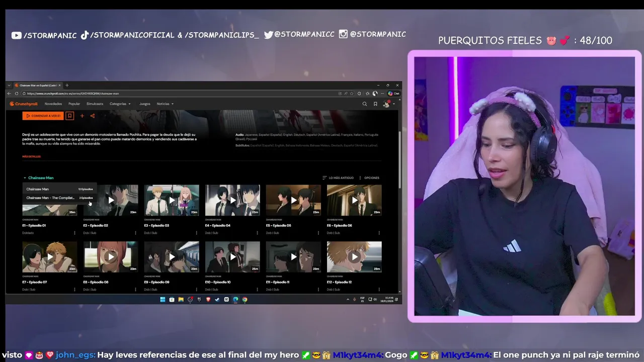Open the browser three-dot settings menu
Viewport: 644px width, 362px height.
point(383,94)
